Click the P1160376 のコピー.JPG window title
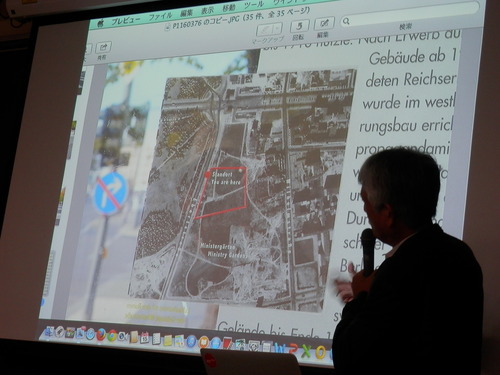Viewport: 500px width, 375px height. [x=206, y=23]
